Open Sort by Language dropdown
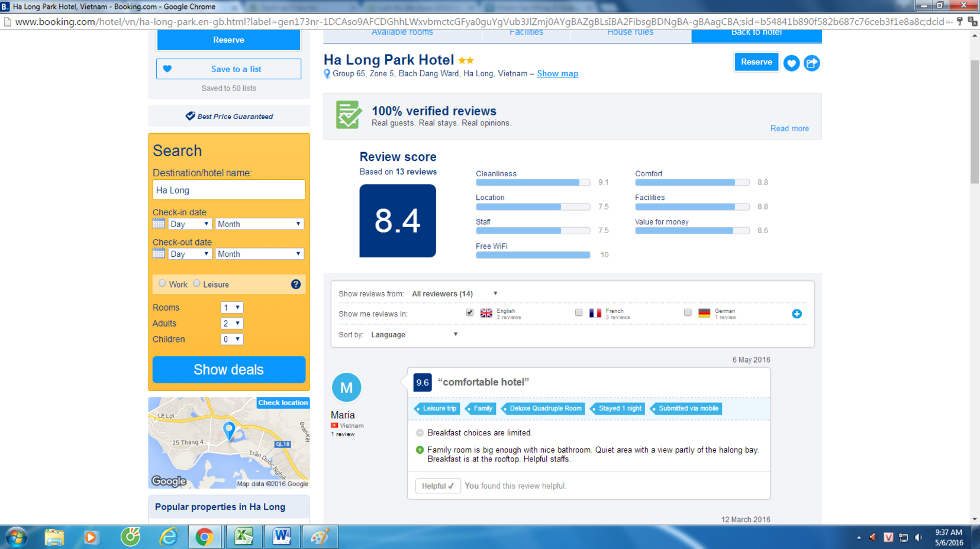The height and width of the screenshot is (549, 980). coord(414,334)
